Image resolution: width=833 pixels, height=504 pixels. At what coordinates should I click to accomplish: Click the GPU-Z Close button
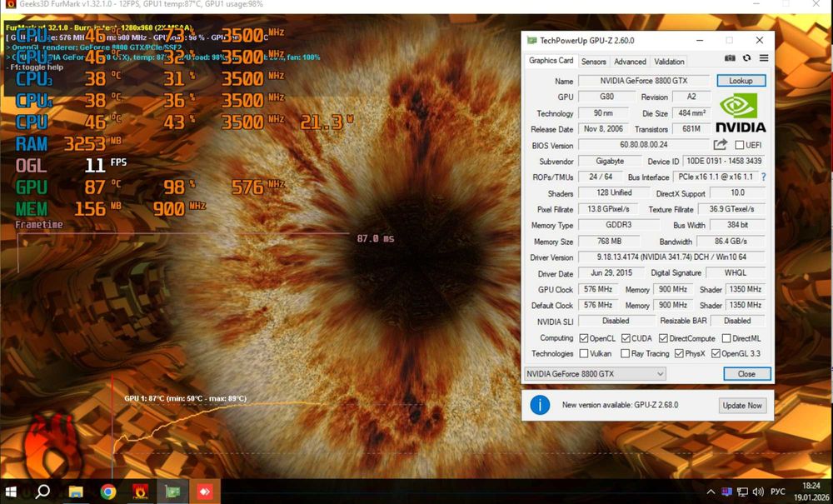[746, 374]
